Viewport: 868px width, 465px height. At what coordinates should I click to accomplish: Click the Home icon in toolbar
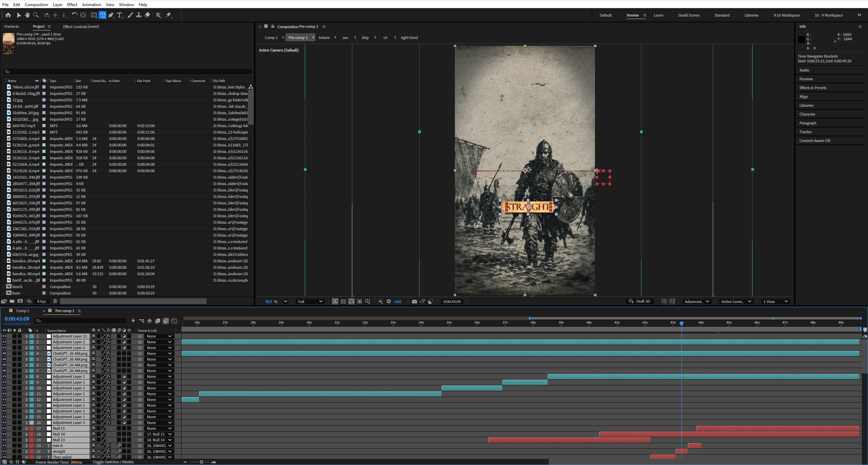pyautogui.click(x=8, y=15)
